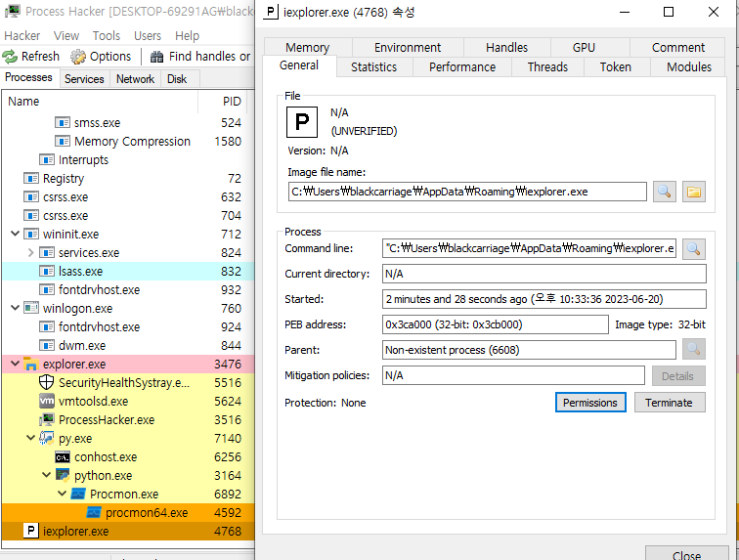The width and height of the screenshot is (739, 560).
Task: Open the Environment tab
Action: [408, 47]
